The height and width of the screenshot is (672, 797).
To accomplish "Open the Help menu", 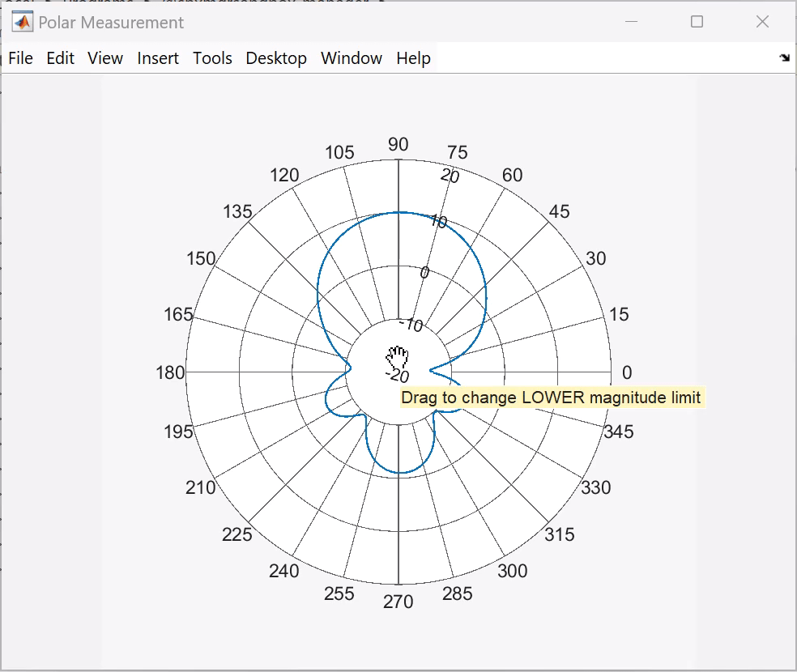I will coord(413,57).
